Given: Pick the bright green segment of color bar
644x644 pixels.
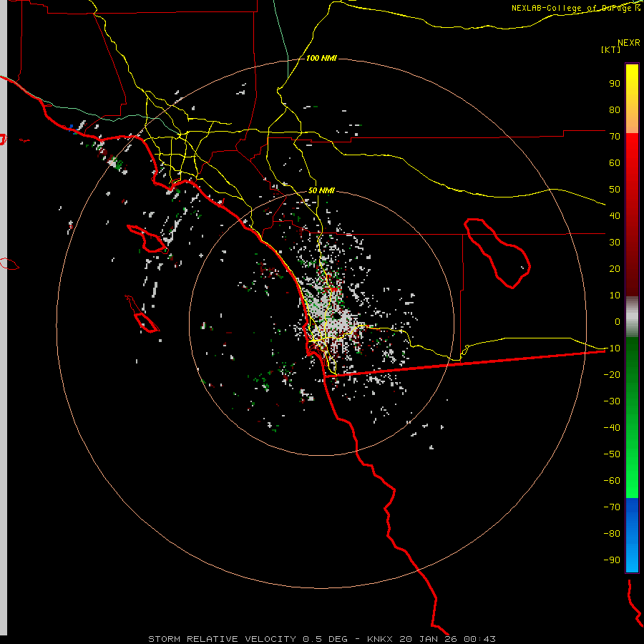Looking at the screenshot, I should 632,418.
